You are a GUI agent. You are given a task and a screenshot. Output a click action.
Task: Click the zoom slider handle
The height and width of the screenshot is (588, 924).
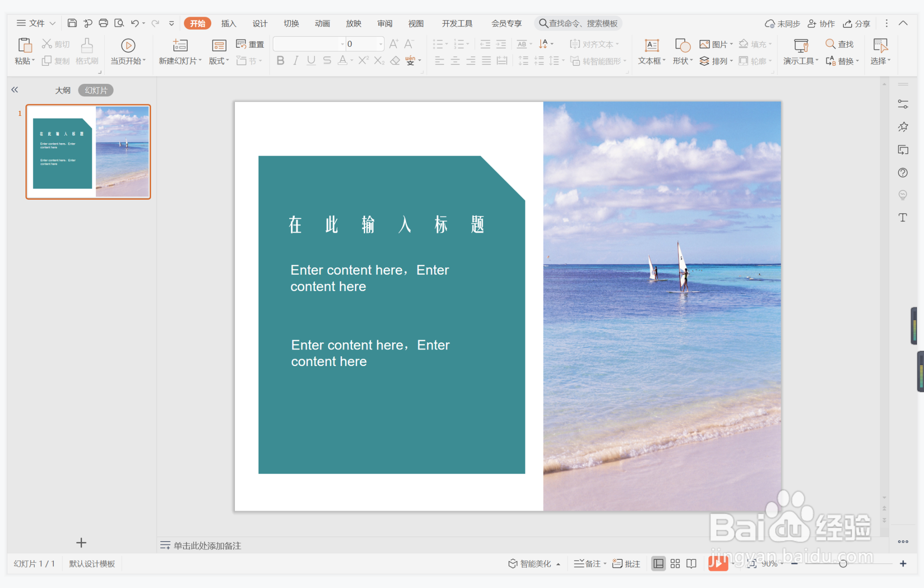point(843,563)
